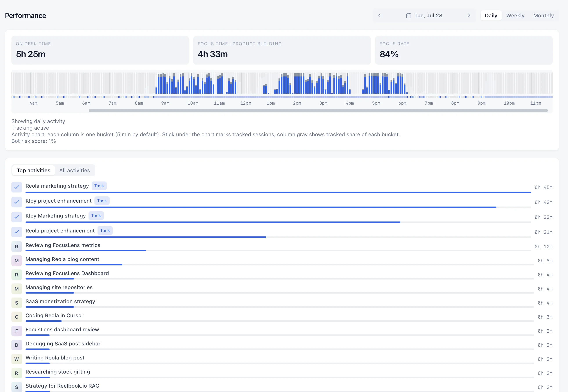Click the Task badge on Kloy project enhancement
568x392 pixels.
click(102, 201)
